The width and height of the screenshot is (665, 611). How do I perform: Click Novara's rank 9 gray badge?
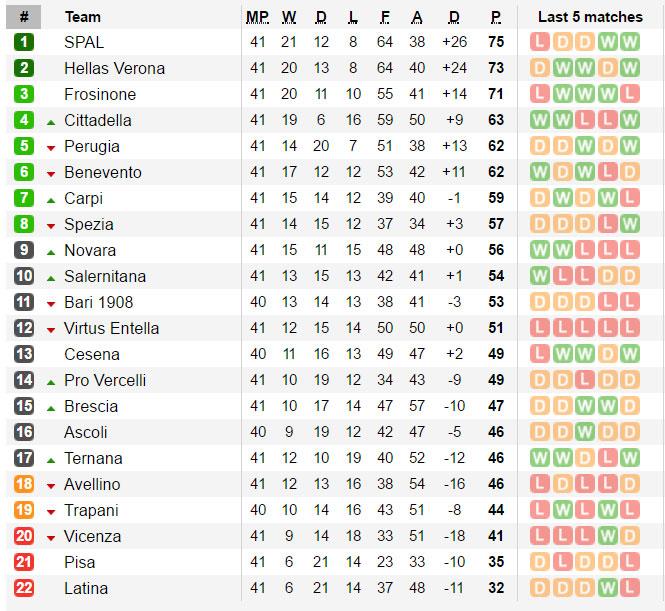(24, 250)
